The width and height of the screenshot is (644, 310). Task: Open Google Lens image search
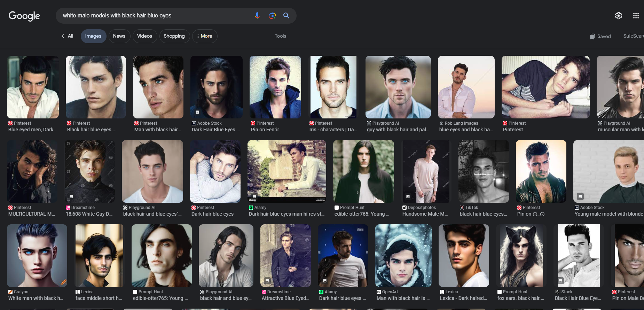(272, 16)
